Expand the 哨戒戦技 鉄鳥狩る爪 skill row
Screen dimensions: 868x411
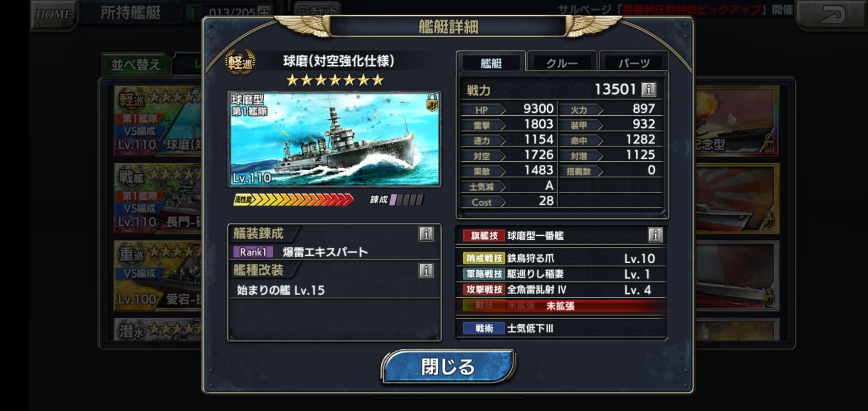coord(561,258)
